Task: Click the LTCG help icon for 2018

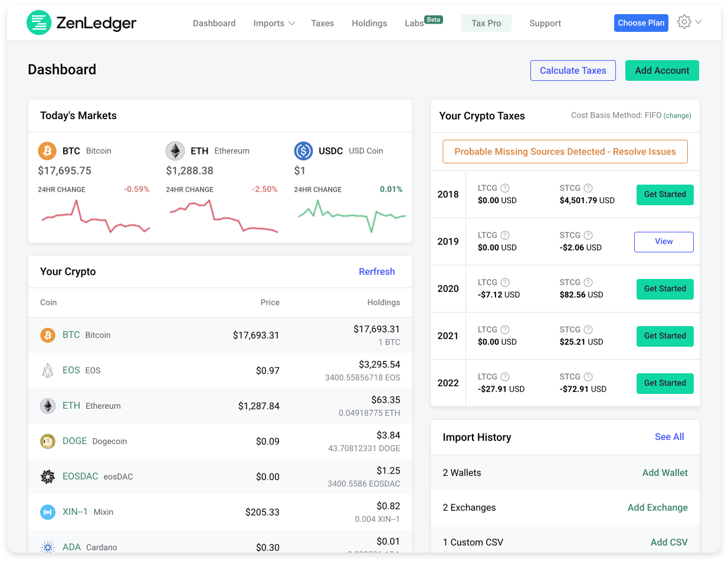Action: 505,188
